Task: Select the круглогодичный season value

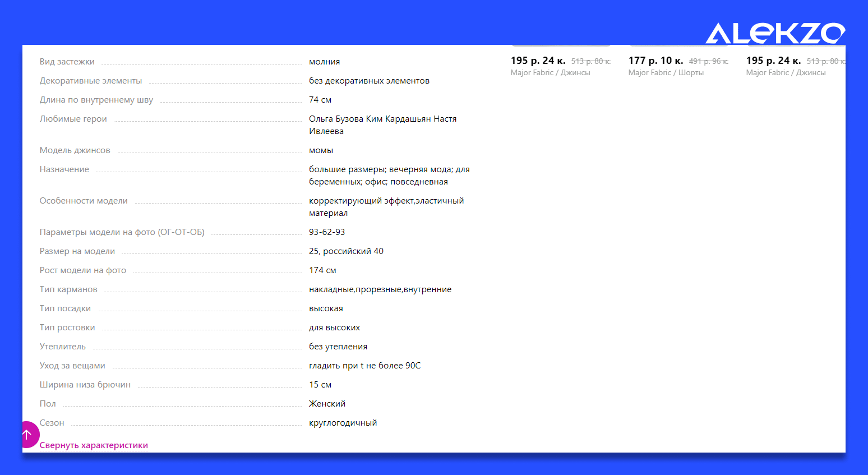Action: [343, 423]
